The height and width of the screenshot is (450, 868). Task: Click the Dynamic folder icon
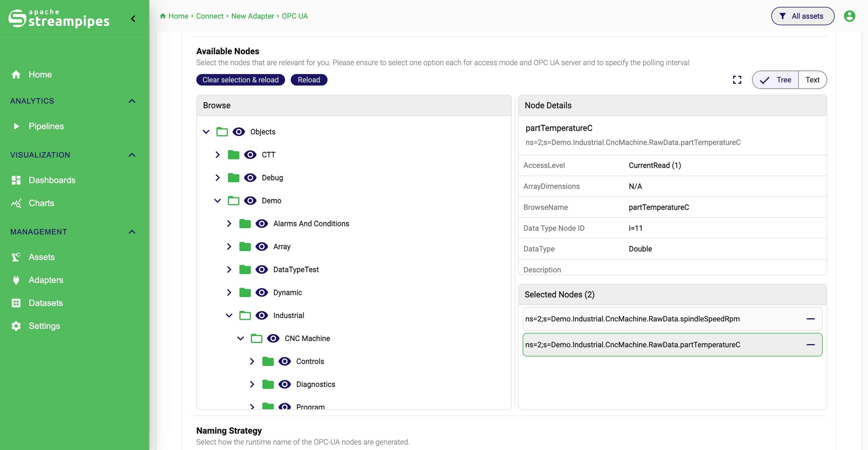coord(245,292)
